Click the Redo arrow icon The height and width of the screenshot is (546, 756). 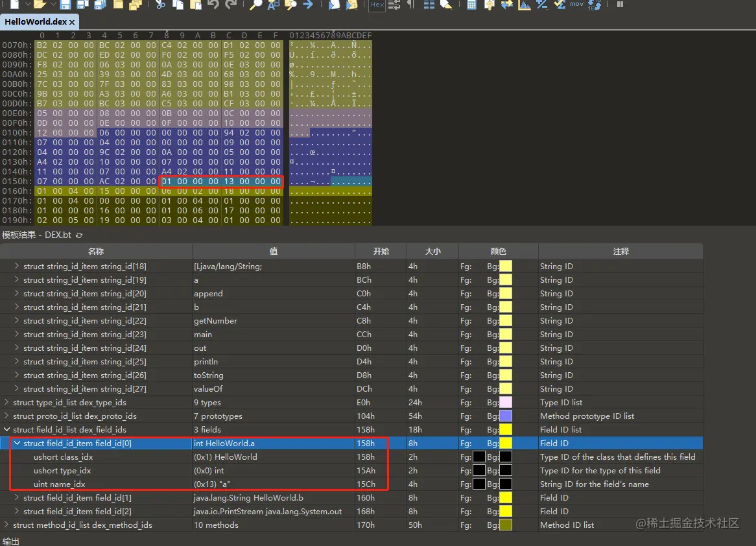(231, 5)
